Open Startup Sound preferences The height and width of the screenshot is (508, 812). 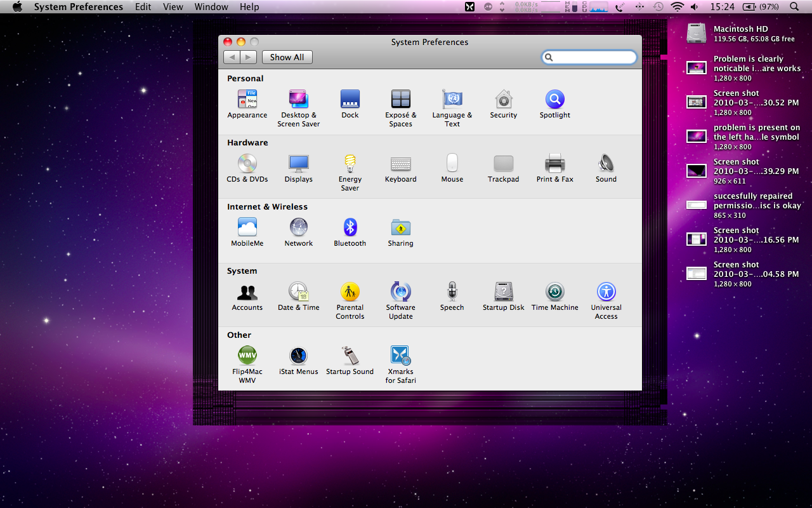(350, 361)
